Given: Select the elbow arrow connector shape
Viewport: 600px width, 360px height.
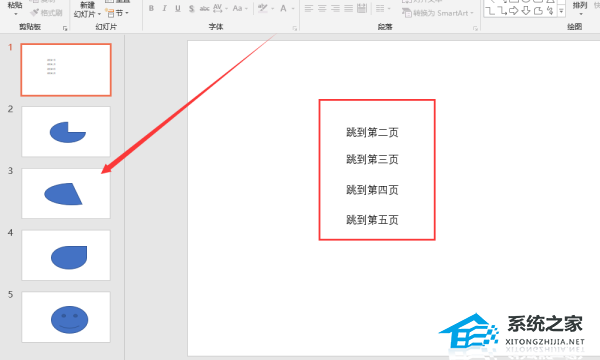Looking at the screenshot, I should [502, 11].
